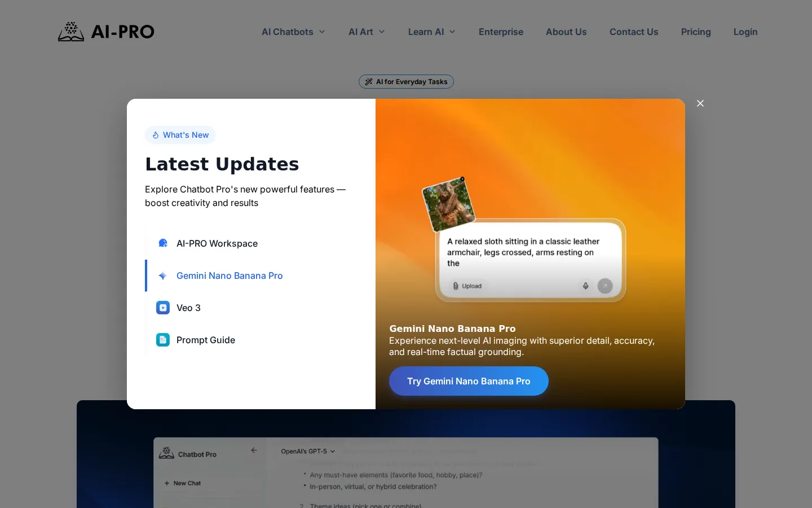Viewport: 812px width, 508px height.
Task: Click the microphone icon in prompt card
Action: click(x=586, y=286)
